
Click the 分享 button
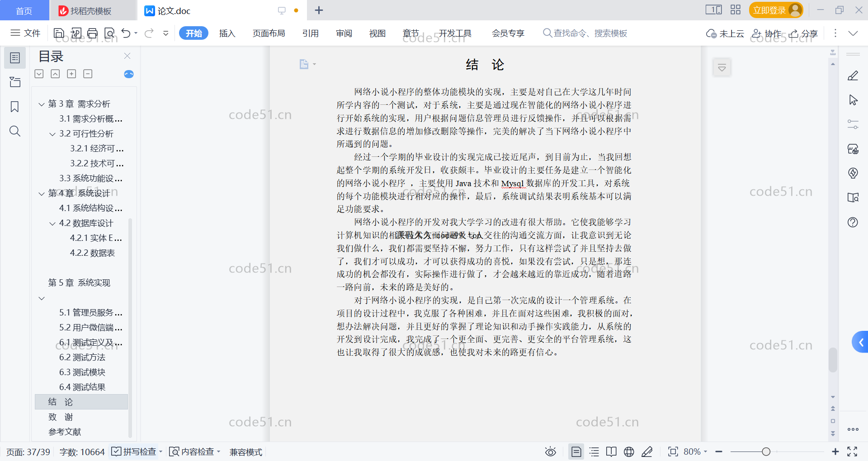point(803,33)
